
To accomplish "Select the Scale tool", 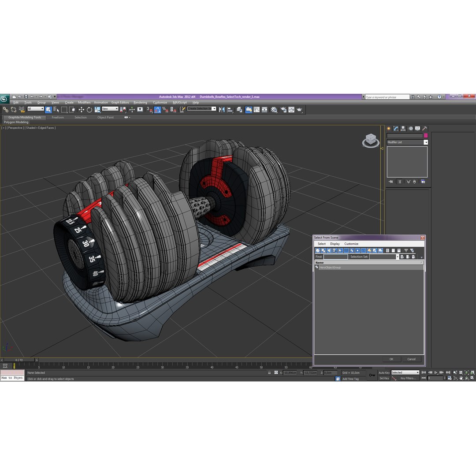I will point(97,110).
